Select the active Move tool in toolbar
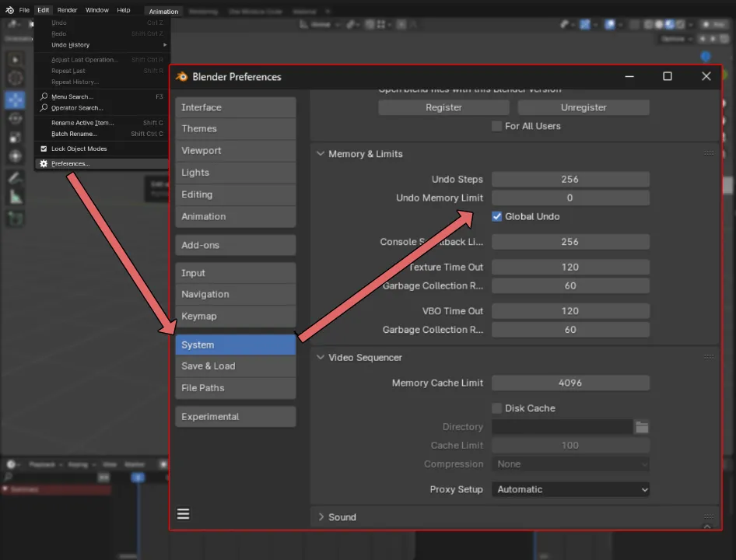 15,100
